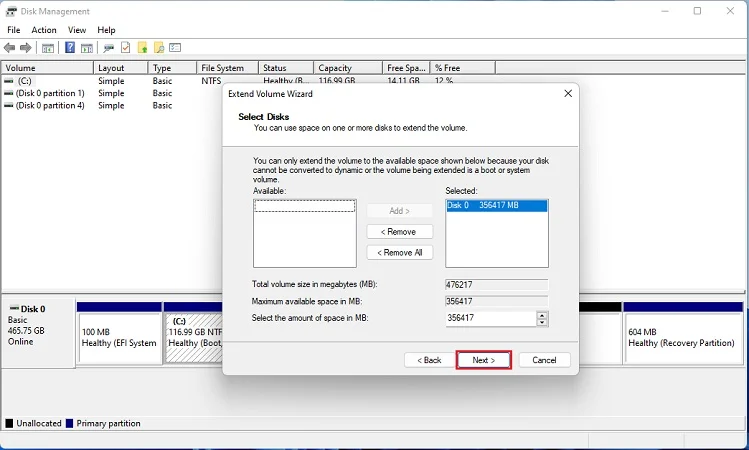Open Help via blue question mark icon
Viewport: 749px width, 450px height.
[70, 47]
